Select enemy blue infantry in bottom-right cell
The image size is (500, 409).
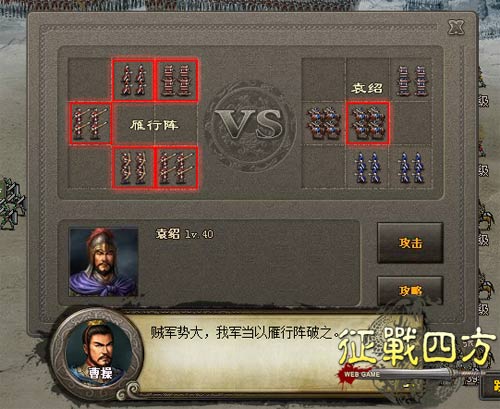(411, 167)
